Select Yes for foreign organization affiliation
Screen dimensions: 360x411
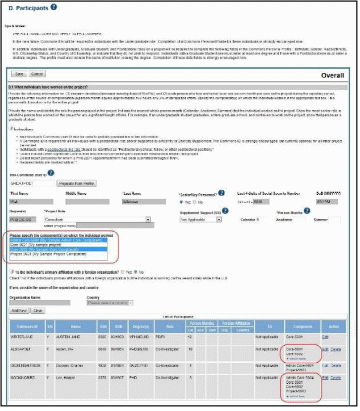[122, 272]
